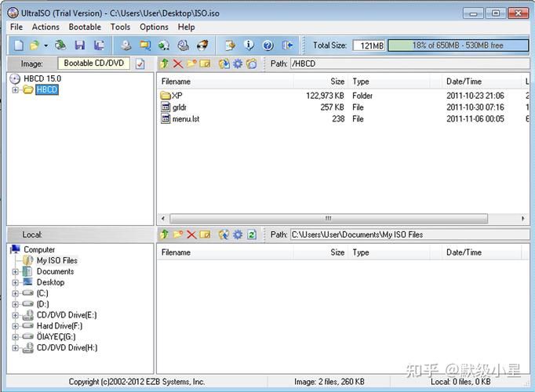Expand the Documents tree node
535x392 pixels.
[x=16, y=272]
